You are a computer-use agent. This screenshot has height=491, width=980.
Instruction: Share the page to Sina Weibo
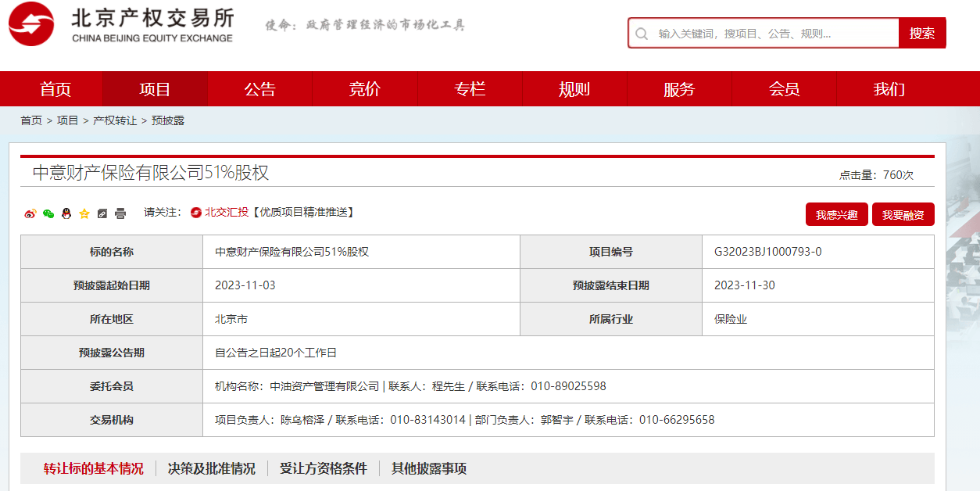[30, 213]
